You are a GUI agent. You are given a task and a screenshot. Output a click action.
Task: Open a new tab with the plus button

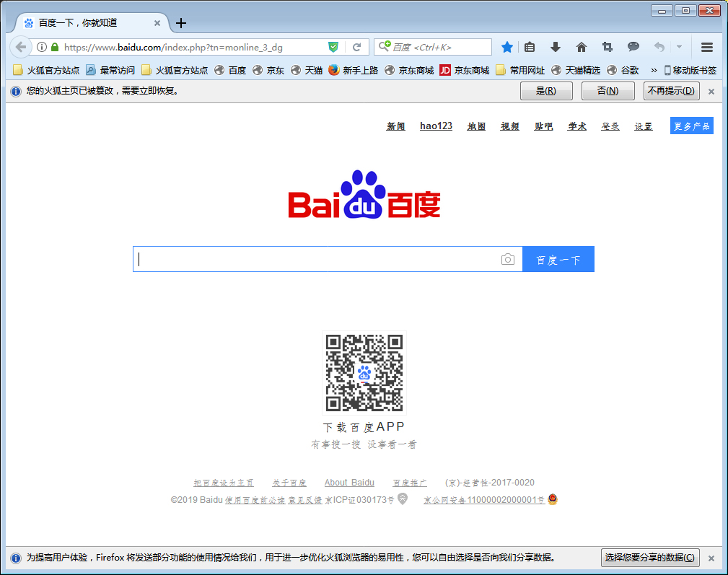click(x=180, y=22)
